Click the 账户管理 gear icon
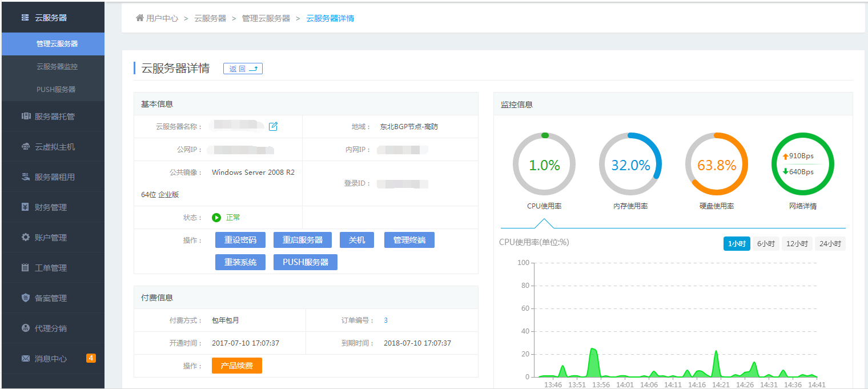 click(x=26, y=237)
